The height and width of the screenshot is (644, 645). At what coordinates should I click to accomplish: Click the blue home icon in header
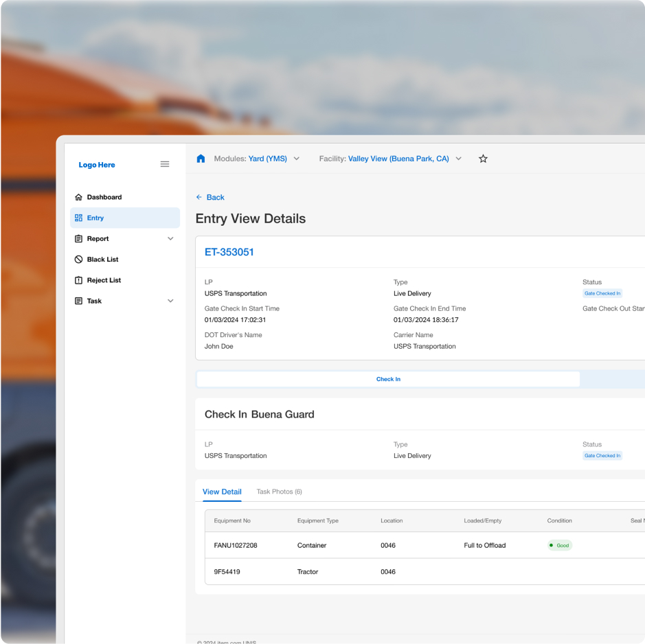pos(201,159)
